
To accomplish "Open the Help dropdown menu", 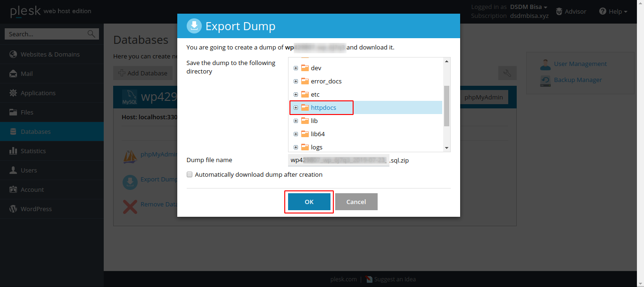I will [613, 11].
